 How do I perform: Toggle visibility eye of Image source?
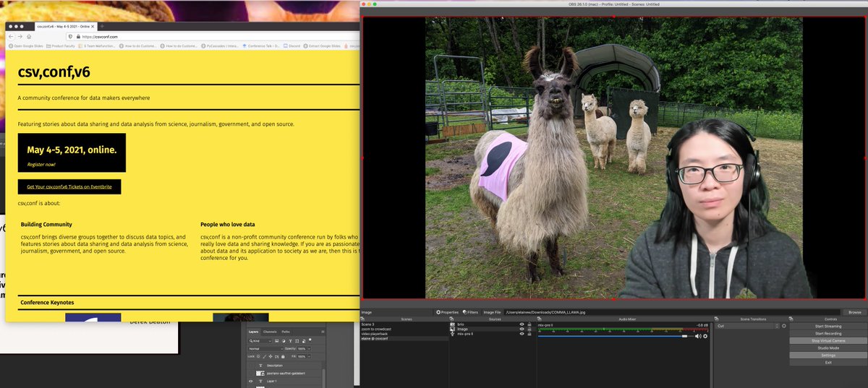(522, 329)
